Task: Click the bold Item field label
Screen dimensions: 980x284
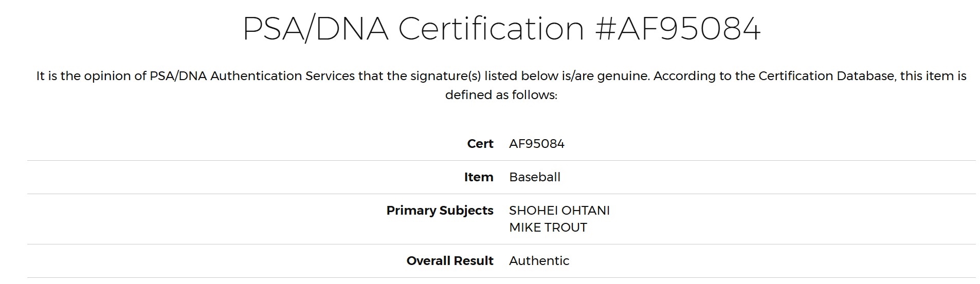Action: 479,177
